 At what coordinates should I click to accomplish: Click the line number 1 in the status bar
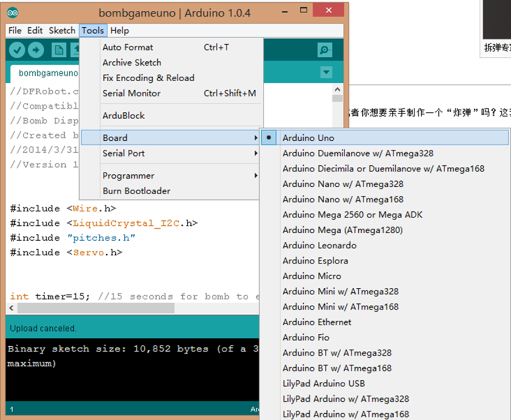tap(12, 409)
